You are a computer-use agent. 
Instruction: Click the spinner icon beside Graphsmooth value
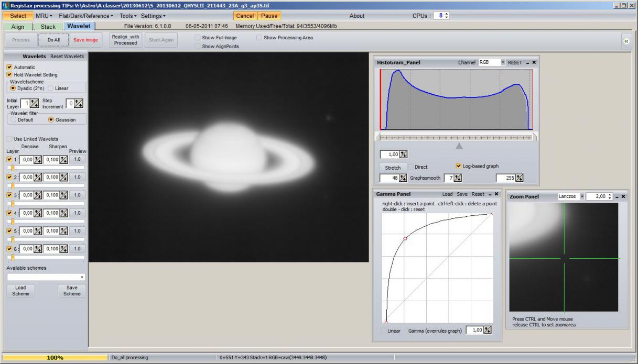[457, 178]
